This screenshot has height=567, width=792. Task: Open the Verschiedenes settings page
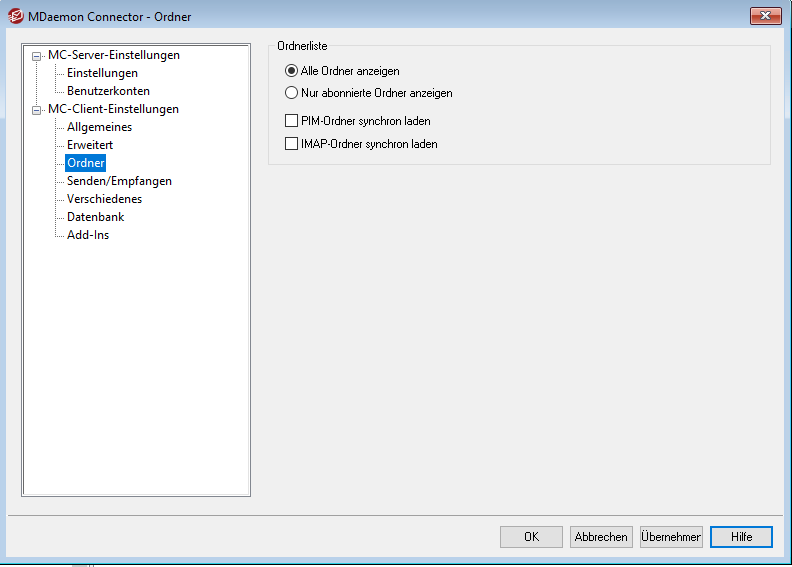tap(104, 199)
